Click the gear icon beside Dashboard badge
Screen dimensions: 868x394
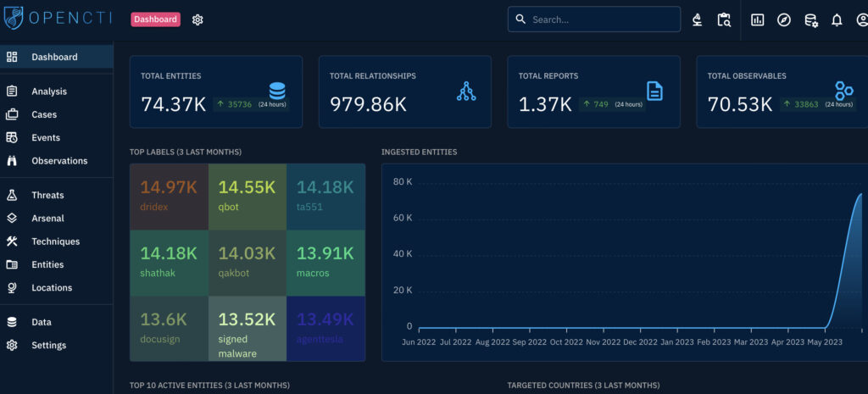coord(198,19)
